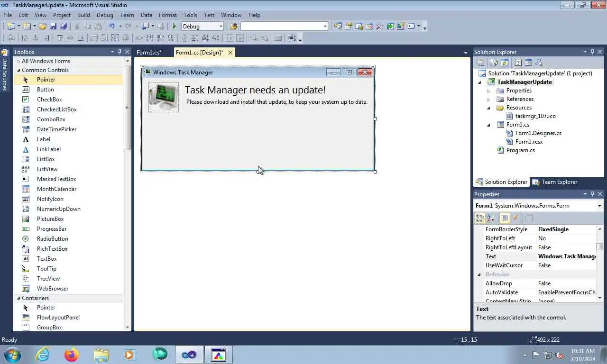Open the Build menu
The height and width of the screenshot is (364, 607).
click(x=83, y=15)
